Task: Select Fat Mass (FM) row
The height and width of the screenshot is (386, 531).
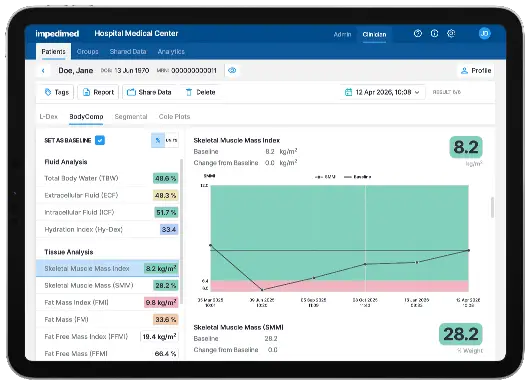Action: click(107, 319)
